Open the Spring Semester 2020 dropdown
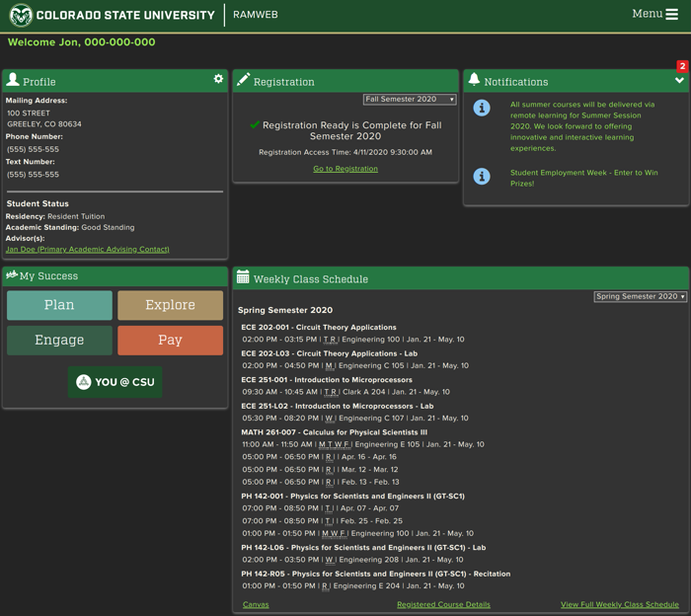The height and width of the screenshot is (616, 691). click(x=640, y=296)
